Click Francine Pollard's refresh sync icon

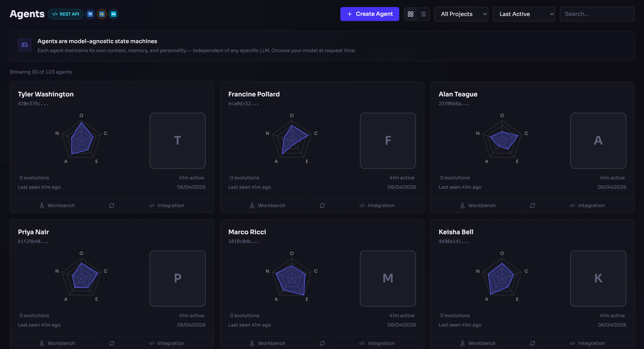point(322,206)
